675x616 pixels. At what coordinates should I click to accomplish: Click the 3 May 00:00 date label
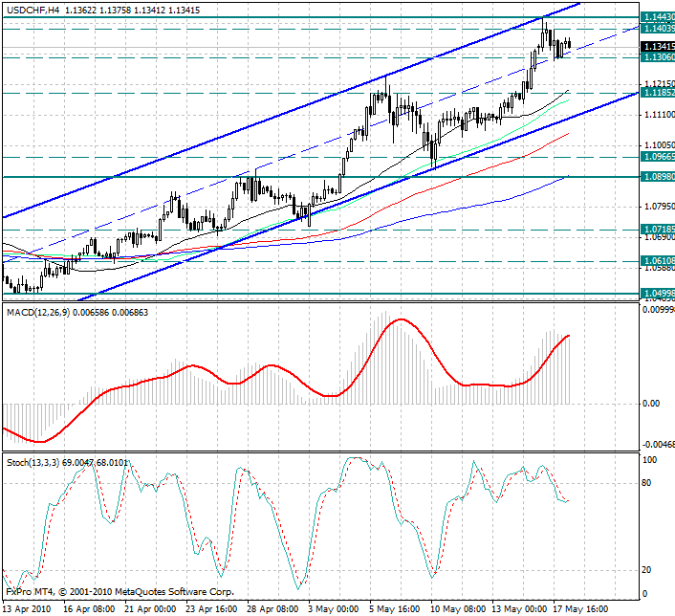tap(334, 609)
